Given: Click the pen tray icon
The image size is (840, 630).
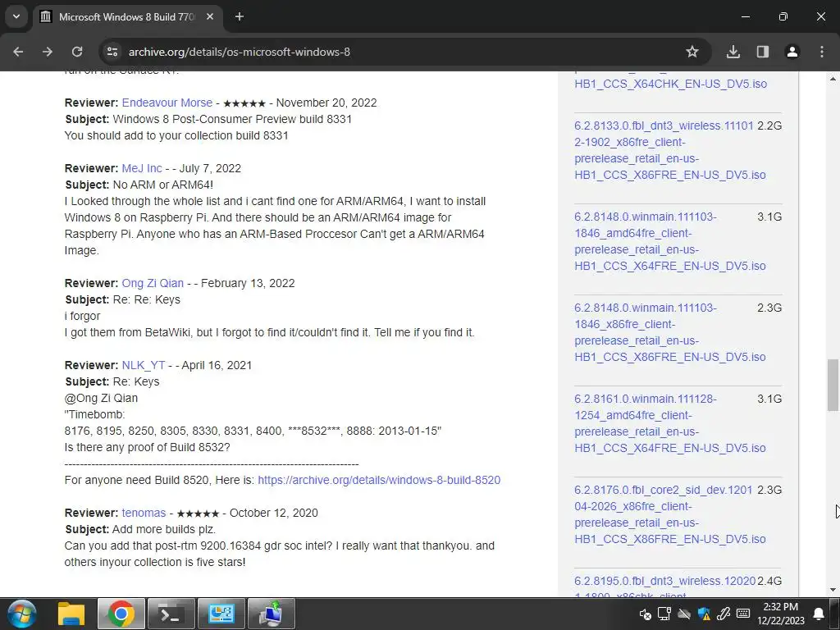Looking at the screenshot, I should click(724, 614).
